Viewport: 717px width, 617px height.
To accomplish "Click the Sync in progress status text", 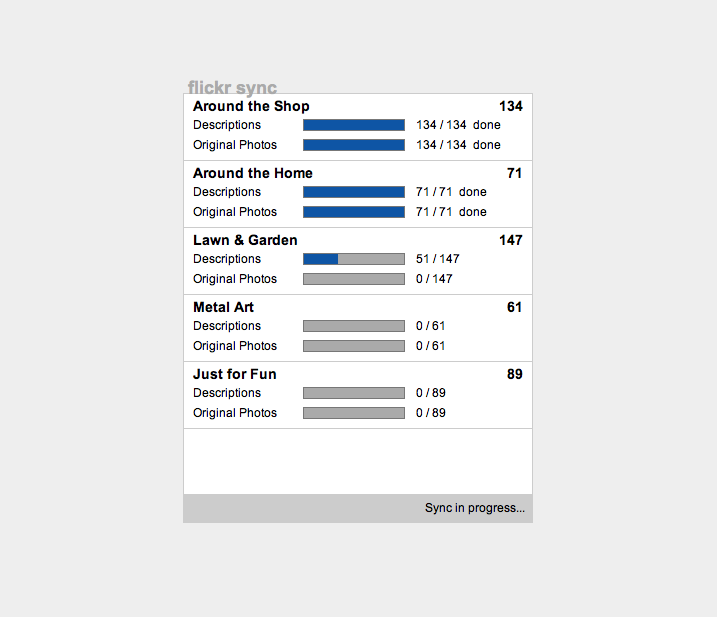I will pos(475,508).
